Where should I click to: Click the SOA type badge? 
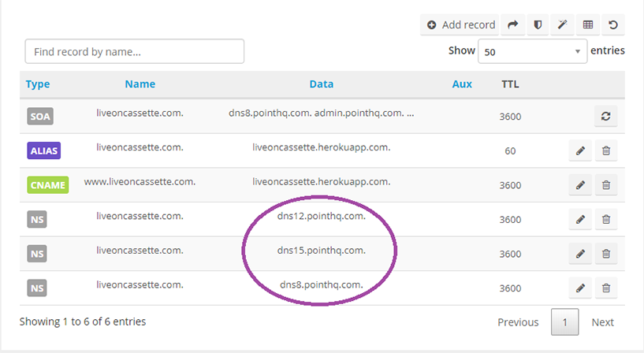pos(40,116)
